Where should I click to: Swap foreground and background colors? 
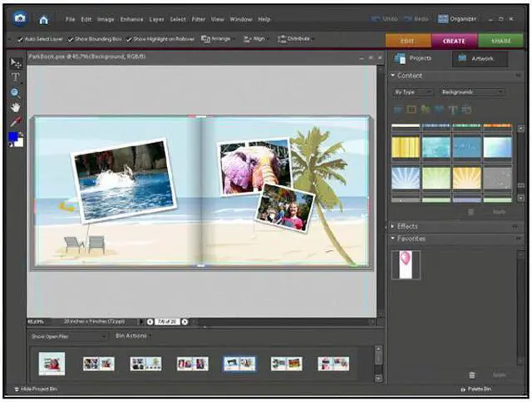point(22,134)
